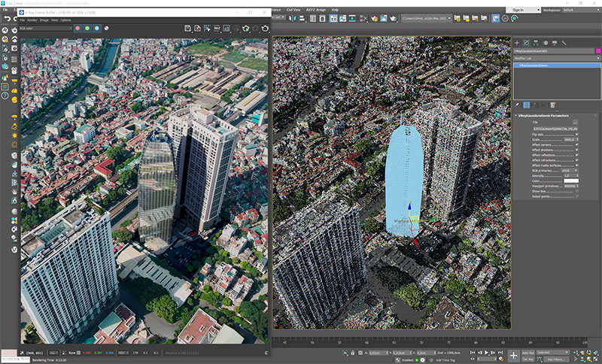Expand the RGB color channel dropdown
This screenshot has width=602, height=364.
pos(47,28)
